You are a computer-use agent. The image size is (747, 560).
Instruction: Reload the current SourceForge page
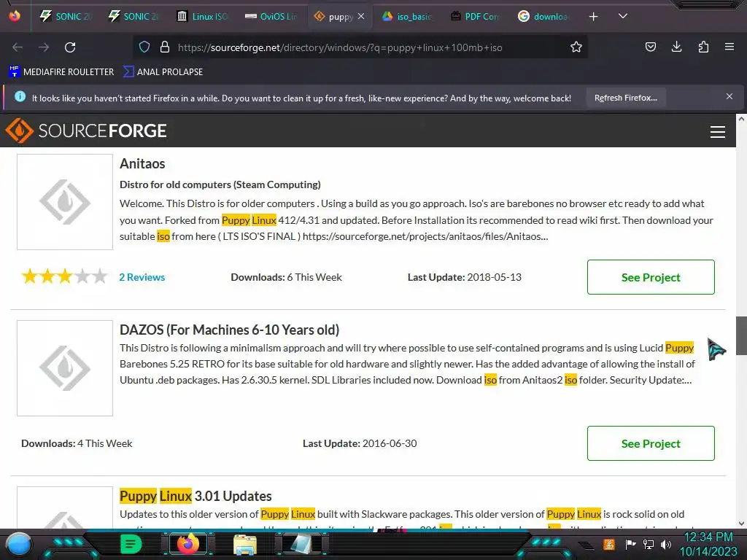pos(70,47)
